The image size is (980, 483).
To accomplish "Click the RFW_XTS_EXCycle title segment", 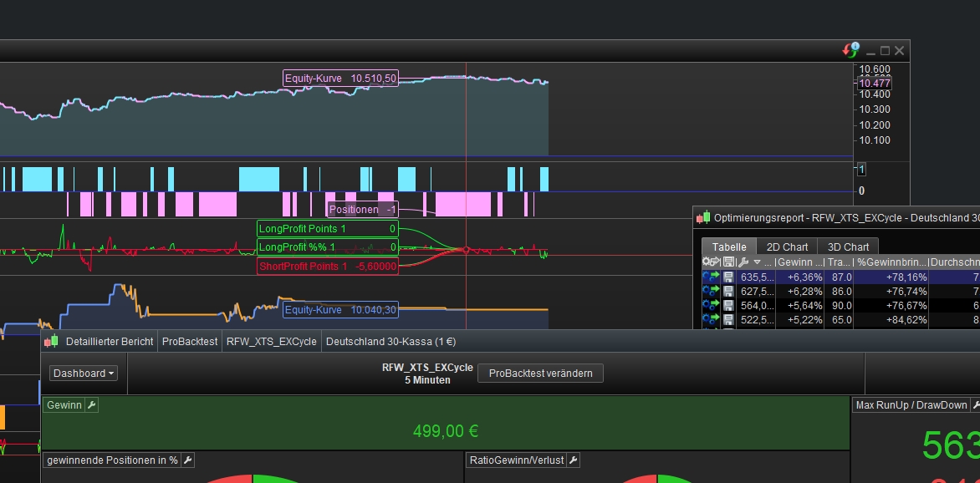I will click(271, 342).
